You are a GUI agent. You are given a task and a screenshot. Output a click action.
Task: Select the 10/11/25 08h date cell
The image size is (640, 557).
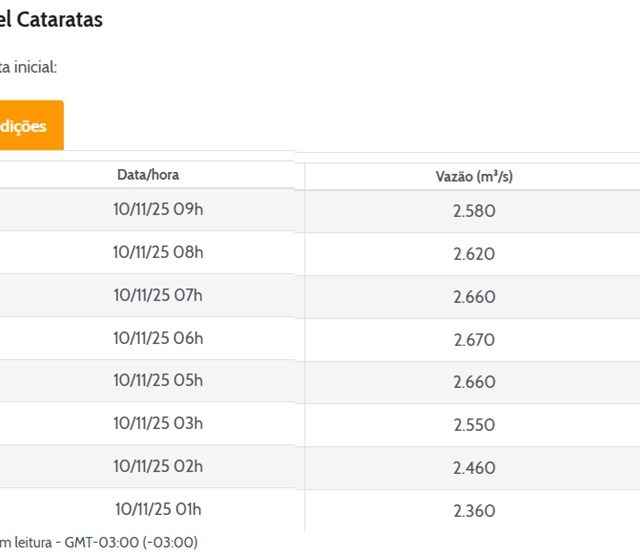click(x=158, y=253)
